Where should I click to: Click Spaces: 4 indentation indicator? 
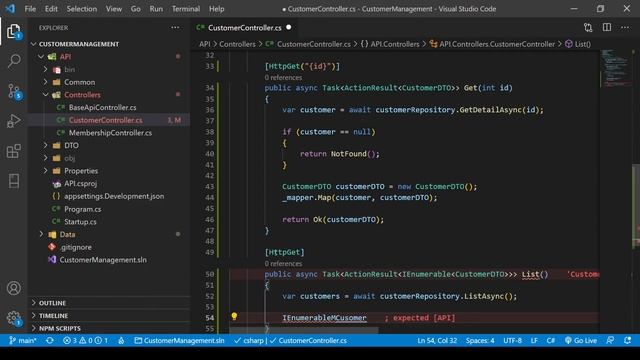coord(480,340)
